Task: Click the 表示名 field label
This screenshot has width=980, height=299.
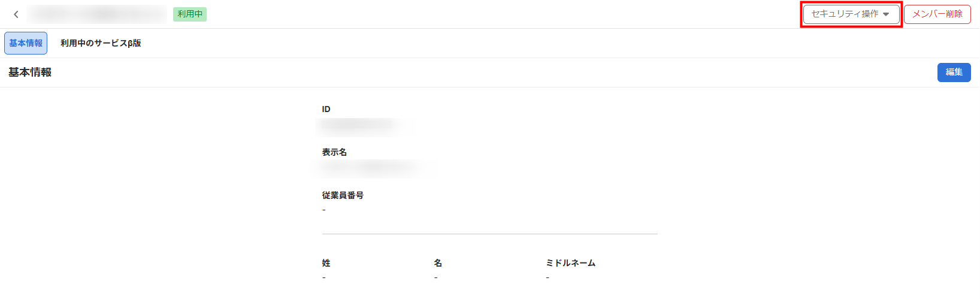Action: [x=334, y=152]
